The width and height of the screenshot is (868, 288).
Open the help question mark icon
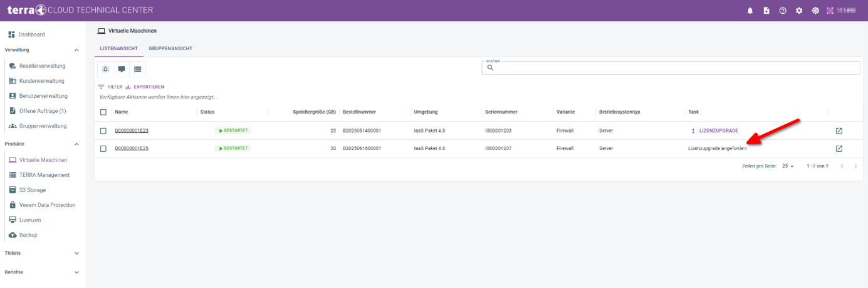783,11
